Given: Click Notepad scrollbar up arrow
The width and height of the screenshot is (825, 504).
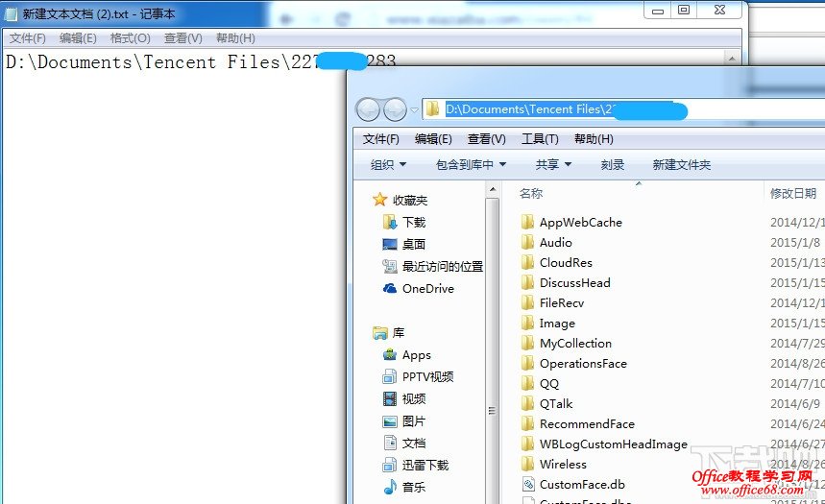Looking at the screenshot, I should (732, 58).
